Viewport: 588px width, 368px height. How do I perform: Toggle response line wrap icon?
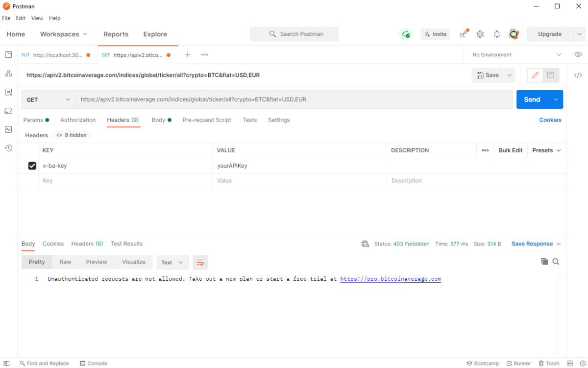[x=200, y=262]
